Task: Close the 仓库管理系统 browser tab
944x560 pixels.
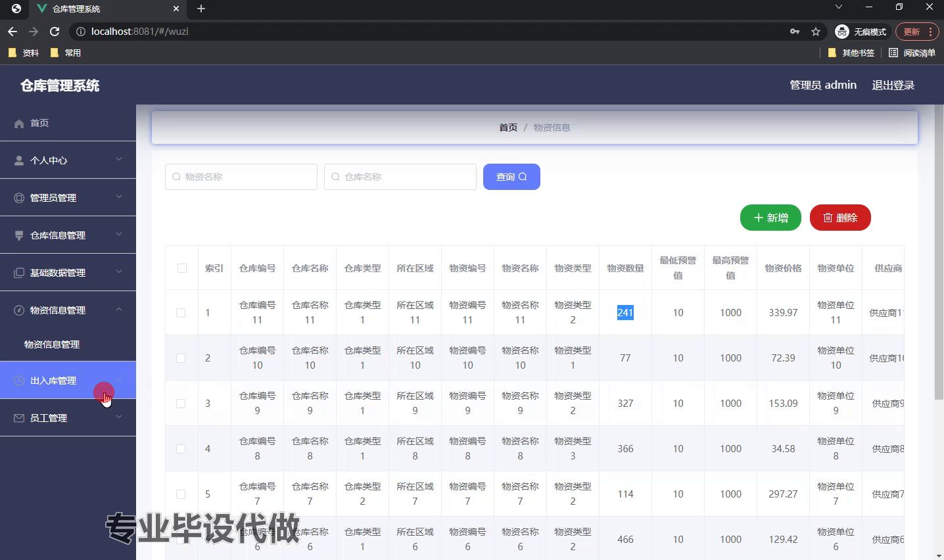Action: [176, 9]
